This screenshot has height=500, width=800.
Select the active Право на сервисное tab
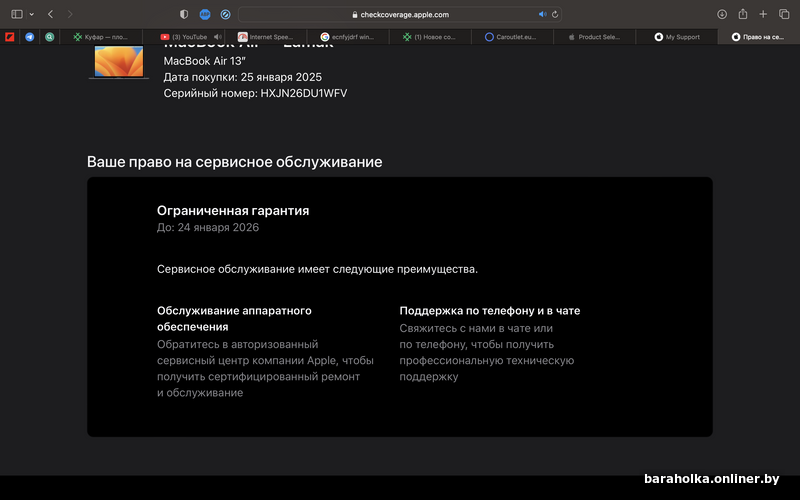[759, 37]
